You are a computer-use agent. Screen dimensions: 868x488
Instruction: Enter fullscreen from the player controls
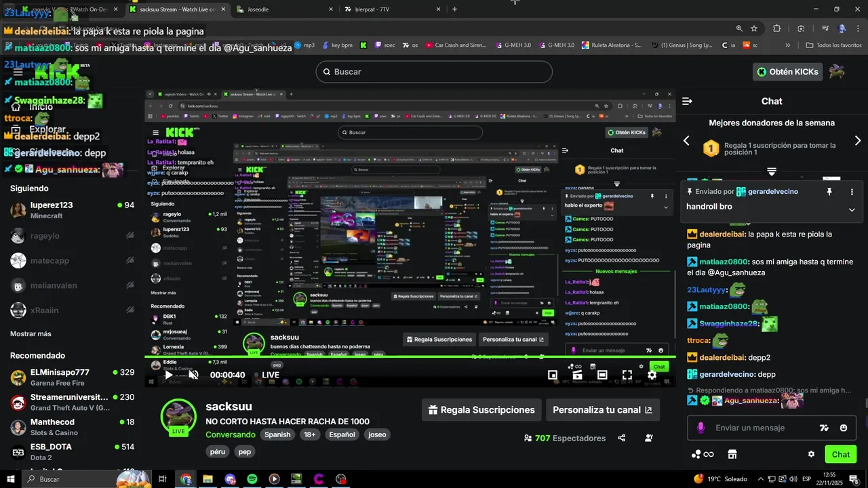(x=627, y=375)
